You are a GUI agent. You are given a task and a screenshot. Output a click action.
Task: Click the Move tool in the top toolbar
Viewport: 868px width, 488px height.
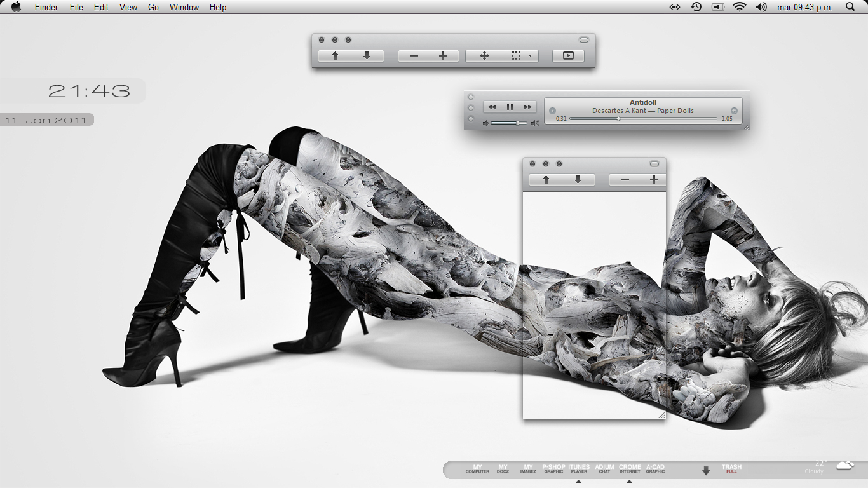pyautogui.click(x=484, y=56)
